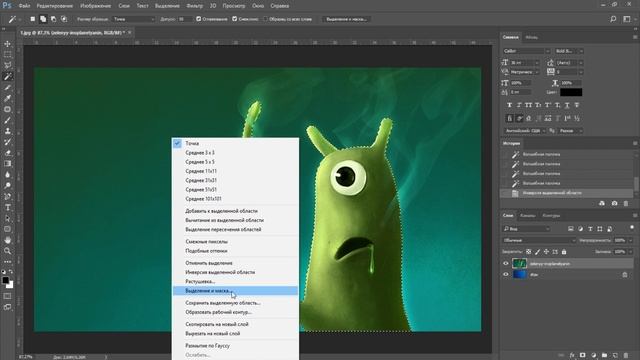Open Фильтр menu in menu bar

[x=194, y=6]
